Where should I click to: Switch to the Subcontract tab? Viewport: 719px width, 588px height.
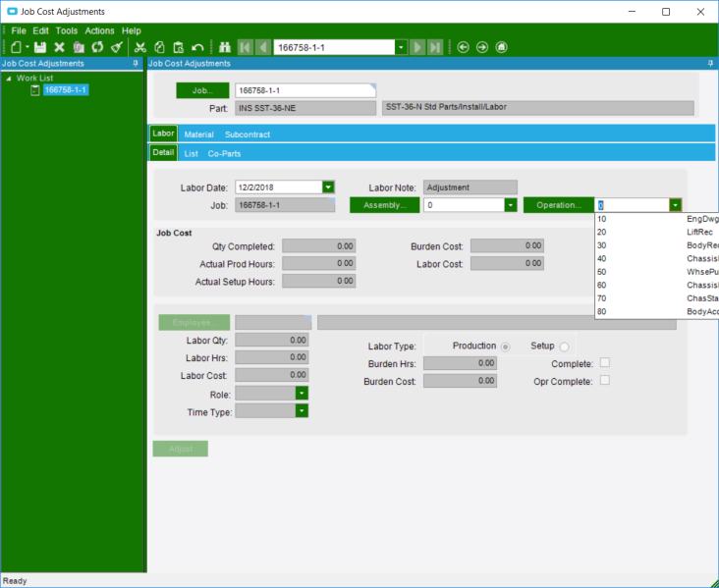248,134
